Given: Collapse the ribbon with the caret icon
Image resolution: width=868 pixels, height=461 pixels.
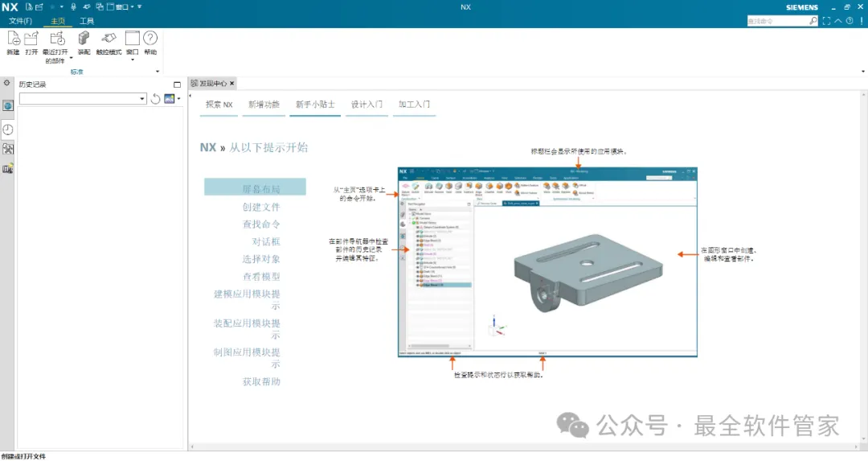Looking at the screenshot, I should pyautogui.click(x=838, y=21).
